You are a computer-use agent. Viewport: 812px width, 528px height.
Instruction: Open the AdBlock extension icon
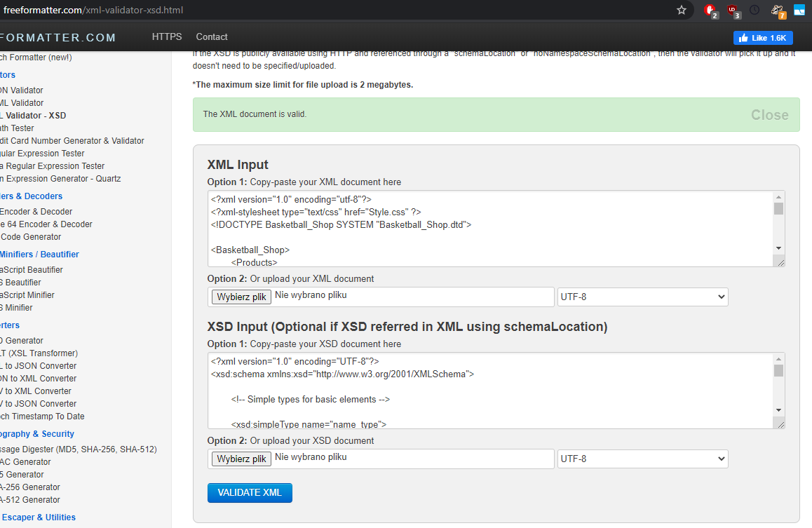[711, 11]
